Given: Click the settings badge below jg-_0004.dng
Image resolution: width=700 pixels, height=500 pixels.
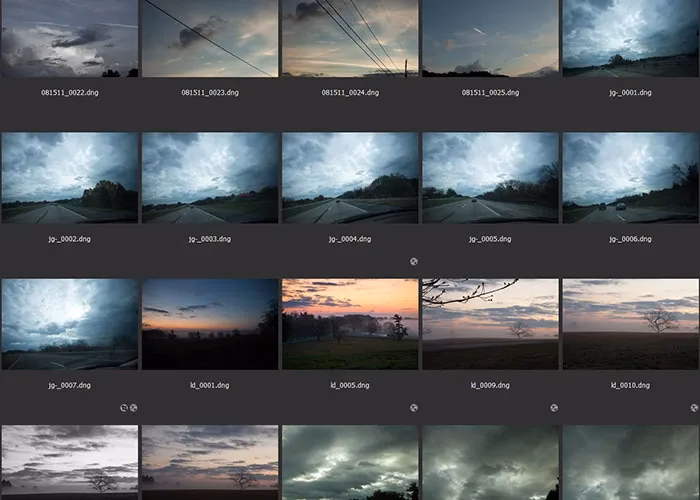Looking at the screenshot, I should [414, 262].
